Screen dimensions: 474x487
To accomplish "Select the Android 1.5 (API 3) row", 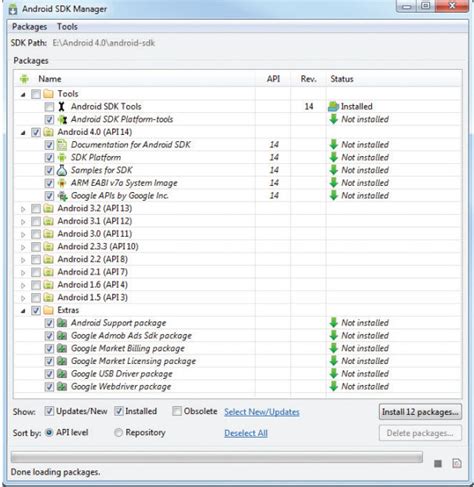I will tap(238, 298).
